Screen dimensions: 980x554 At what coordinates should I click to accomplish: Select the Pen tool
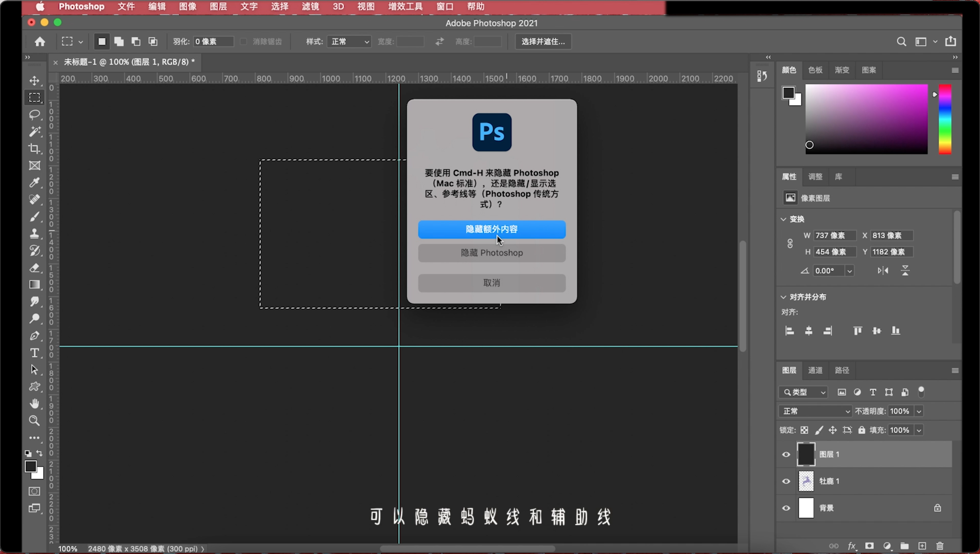(35, 336)
